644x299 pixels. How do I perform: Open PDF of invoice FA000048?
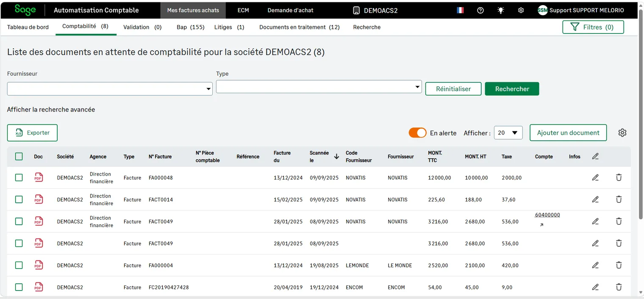pos(39,177)
